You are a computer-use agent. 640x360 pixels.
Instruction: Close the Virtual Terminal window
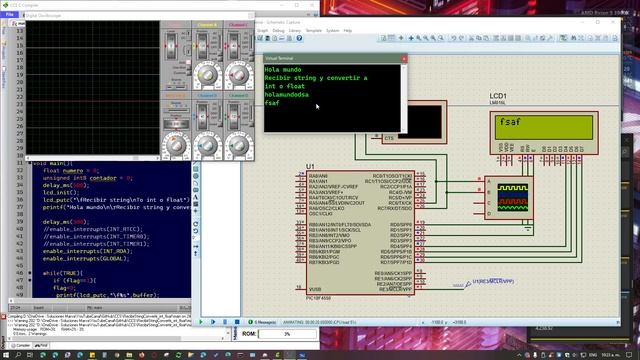[x=404, y=58]
